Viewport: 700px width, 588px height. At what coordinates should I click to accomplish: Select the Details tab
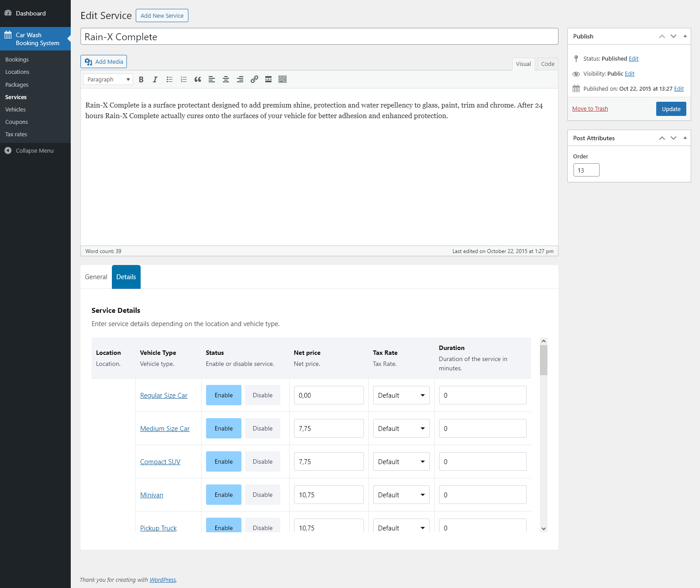point(126,277)
